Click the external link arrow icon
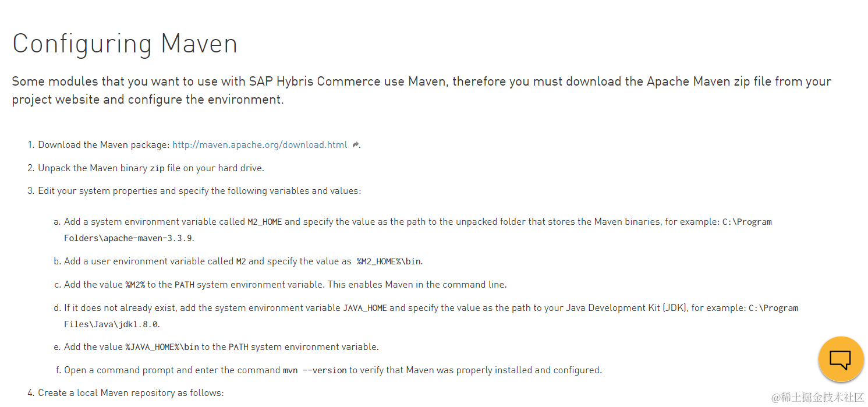Screen dimensions: 868x407 356,145
